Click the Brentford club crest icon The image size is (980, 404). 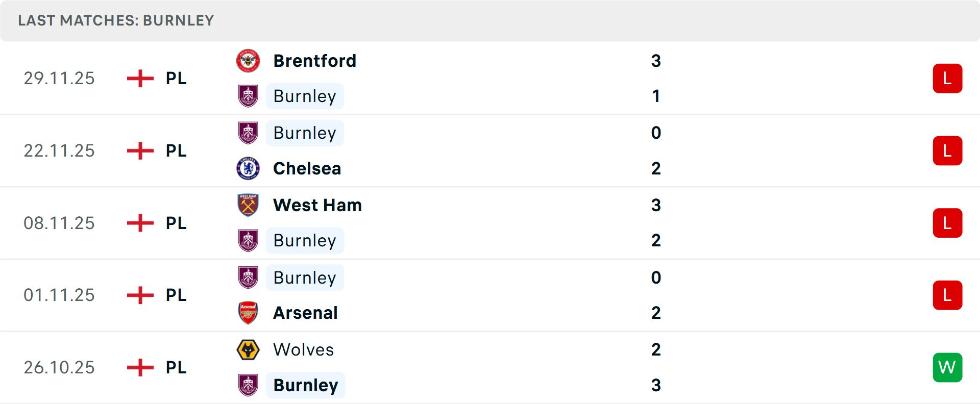(248, 61)
